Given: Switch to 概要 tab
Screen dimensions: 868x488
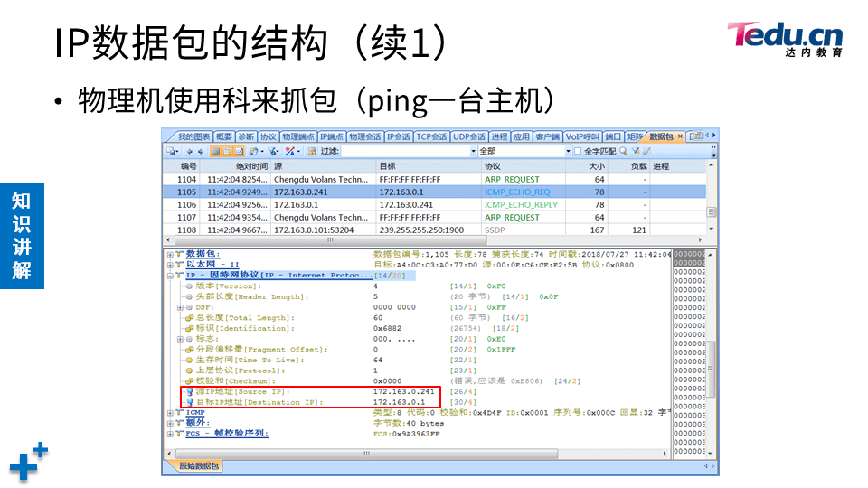Looking at the screenshot, I should coord(224,136).
